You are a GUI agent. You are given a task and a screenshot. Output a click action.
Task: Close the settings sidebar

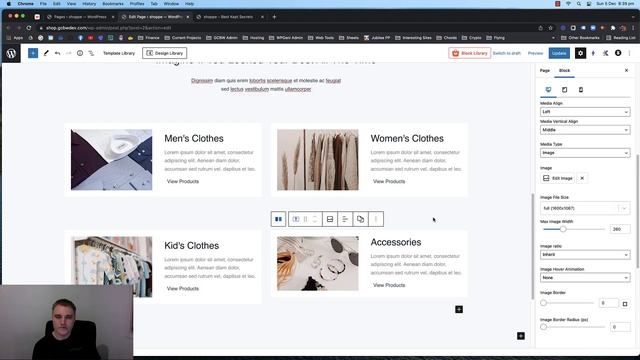(627, 71)
